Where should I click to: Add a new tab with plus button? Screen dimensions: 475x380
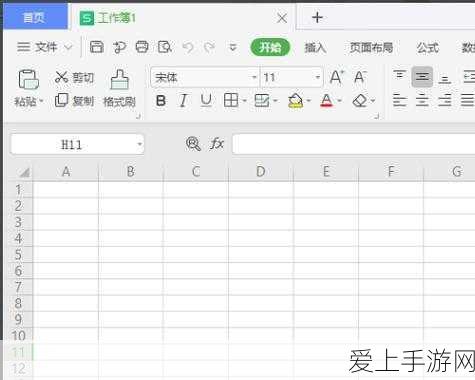(317, 17)
